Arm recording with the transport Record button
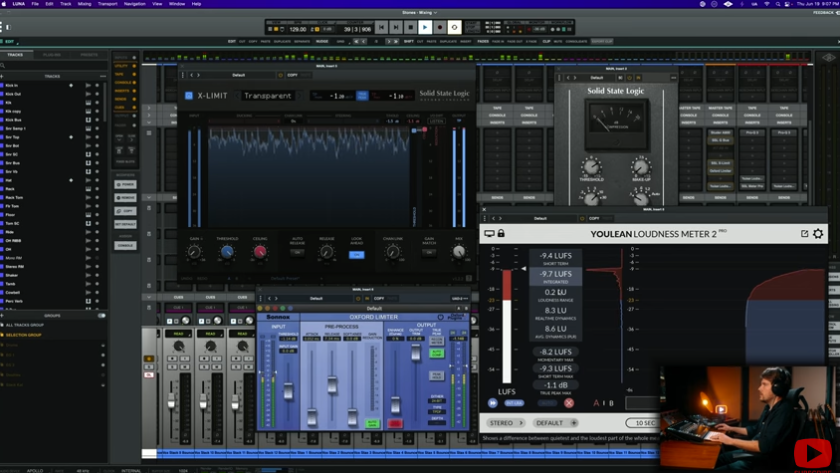The image size is (840, 473). point(440,27)
